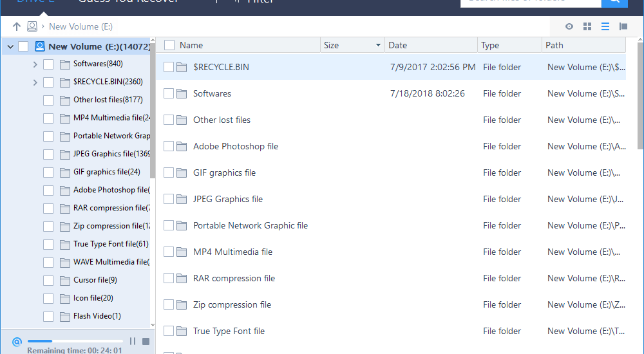This screenshot has height=354, width=644.
Task: Click the computer icon in breadcrumb bar
Action: pos(32,26)
